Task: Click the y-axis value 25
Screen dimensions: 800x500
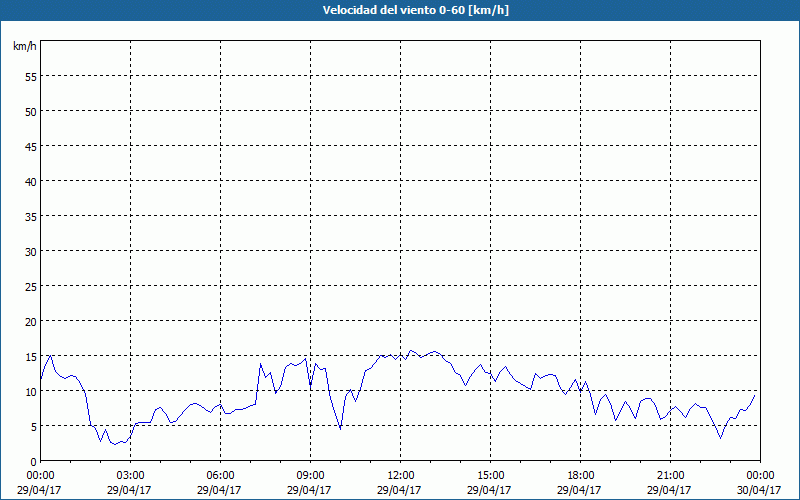Action: coord(31,287)
